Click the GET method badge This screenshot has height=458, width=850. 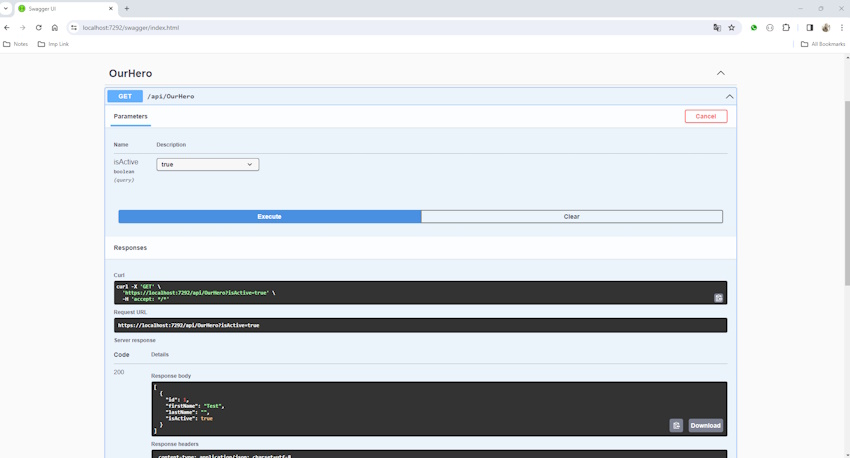125,96
